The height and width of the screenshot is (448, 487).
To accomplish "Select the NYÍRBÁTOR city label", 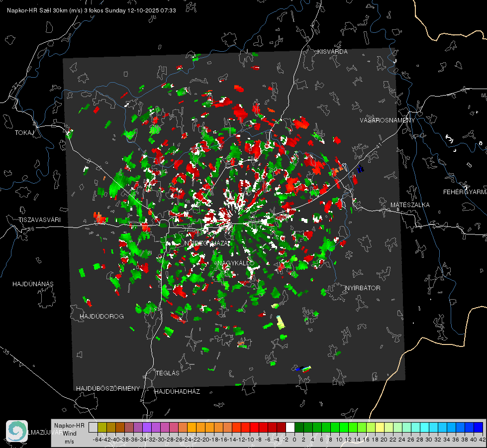I will click(x=363, y=288).
